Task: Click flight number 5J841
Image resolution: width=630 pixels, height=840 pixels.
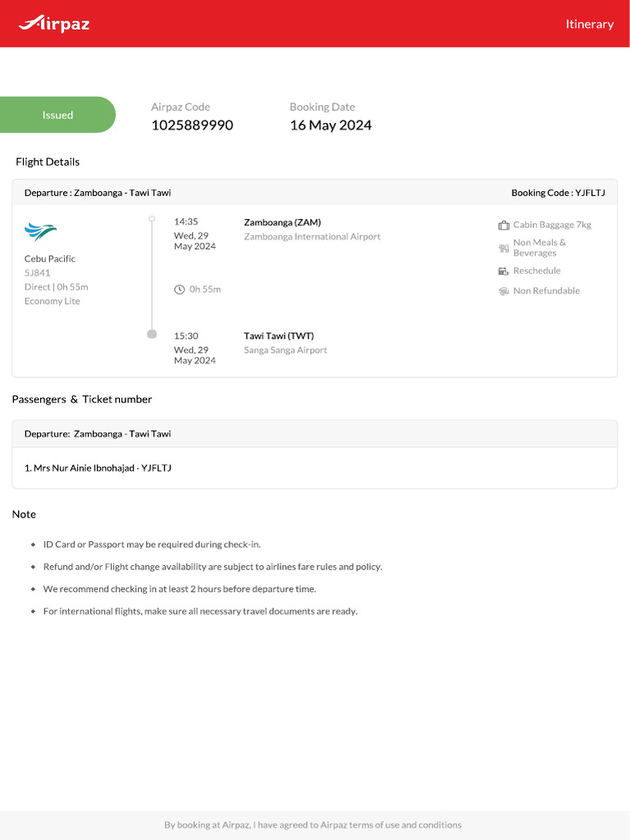Action: tap(37, 272)
